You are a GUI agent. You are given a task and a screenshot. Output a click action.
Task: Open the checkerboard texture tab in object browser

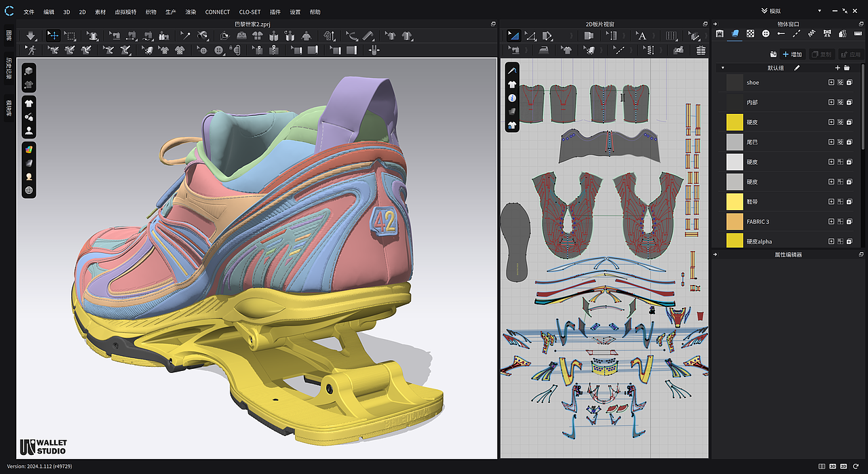(751, 33)
